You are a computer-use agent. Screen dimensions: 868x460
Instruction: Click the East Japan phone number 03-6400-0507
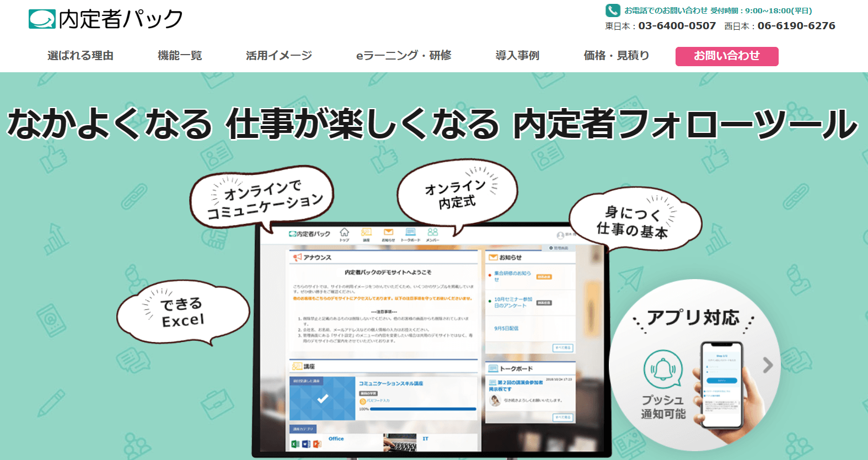677,26
